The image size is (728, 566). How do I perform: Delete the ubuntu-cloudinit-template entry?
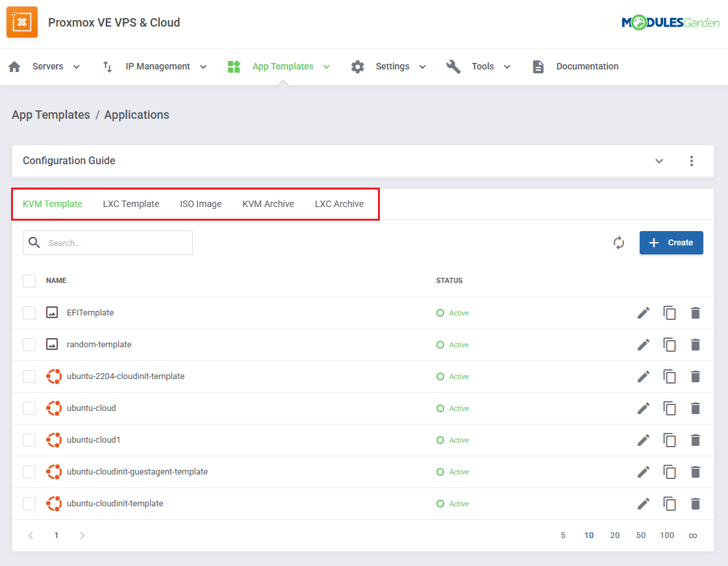tap(696, 504)
